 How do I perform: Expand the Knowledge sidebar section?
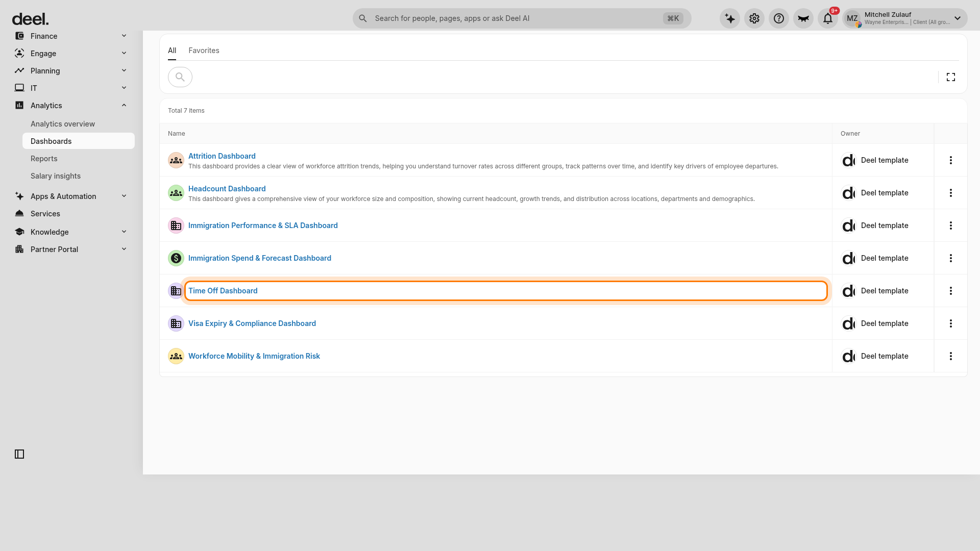tap(71, 232)
